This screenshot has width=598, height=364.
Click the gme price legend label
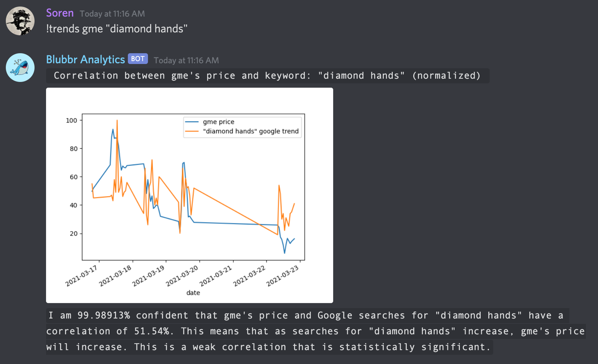click(219, 122)
